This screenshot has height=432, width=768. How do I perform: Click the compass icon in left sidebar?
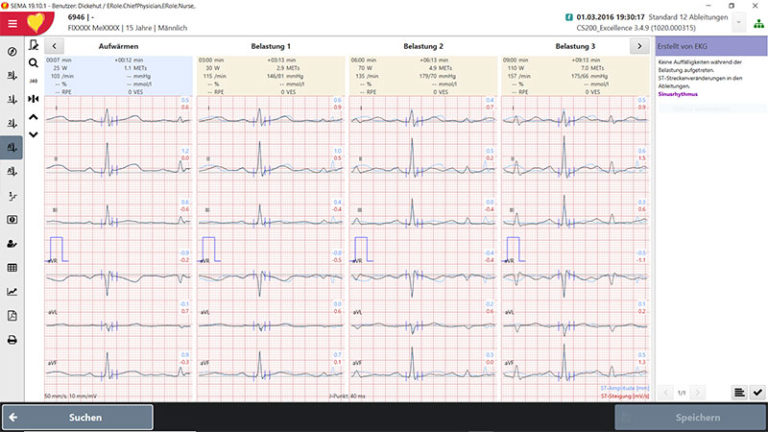(x=12, y=52)
